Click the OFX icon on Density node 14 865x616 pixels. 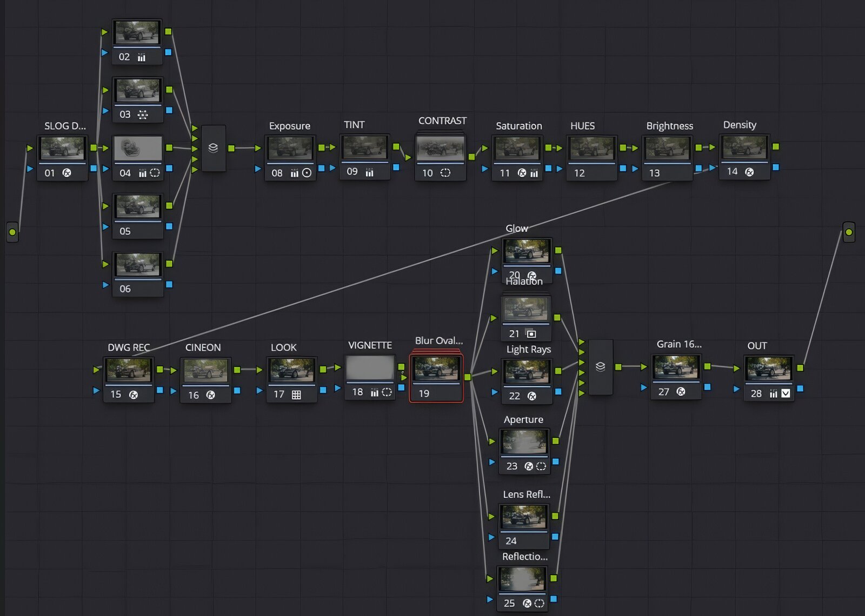(749, 172)
